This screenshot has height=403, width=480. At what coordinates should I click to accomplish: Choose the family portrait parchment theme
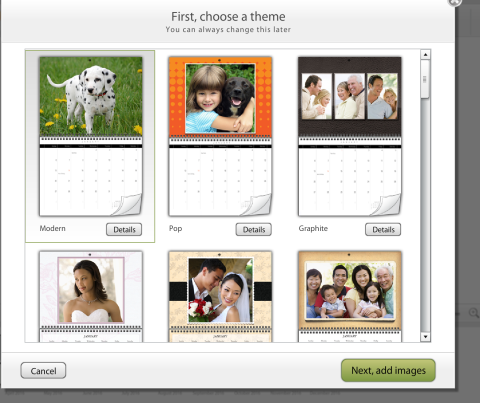pos(350,296)
